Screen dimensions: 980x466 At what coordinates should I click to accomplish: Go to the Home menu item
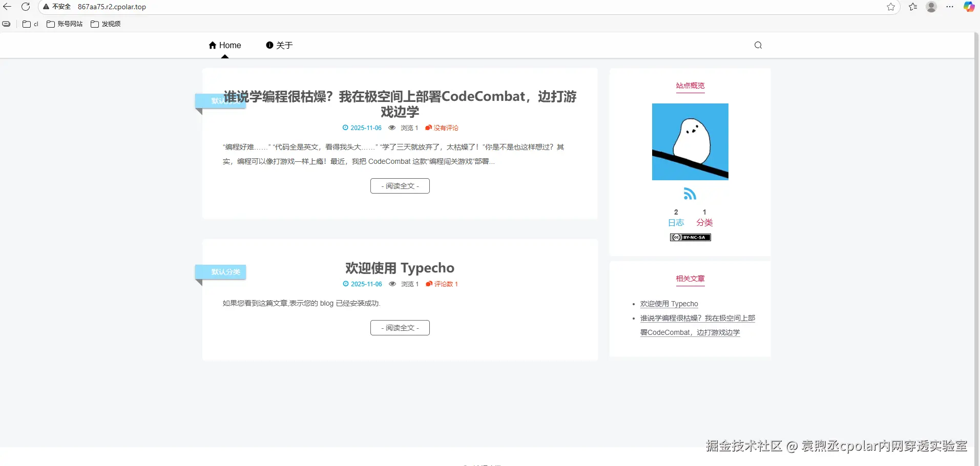[225, 45]
